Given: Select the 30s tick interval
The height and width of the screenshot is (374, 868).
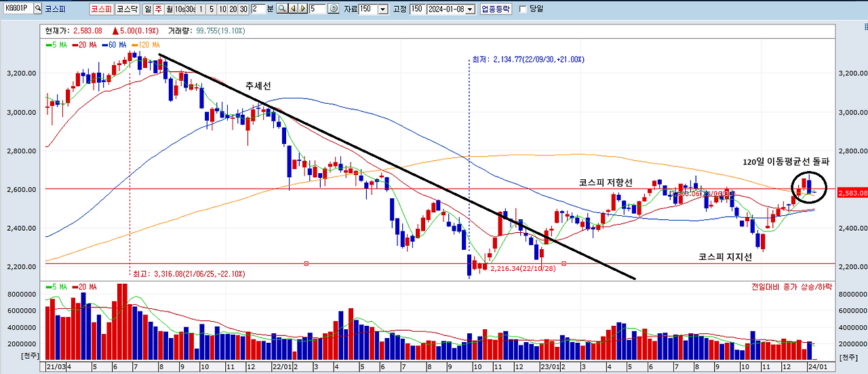Looking at the screenshot, I should click(191, 9).
